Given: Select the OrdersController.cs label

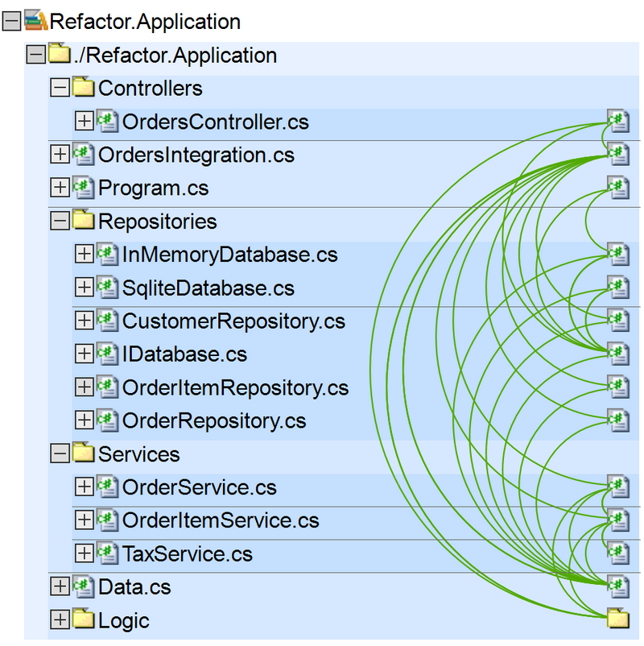Looking at the screenshot, I should [216, 122].
